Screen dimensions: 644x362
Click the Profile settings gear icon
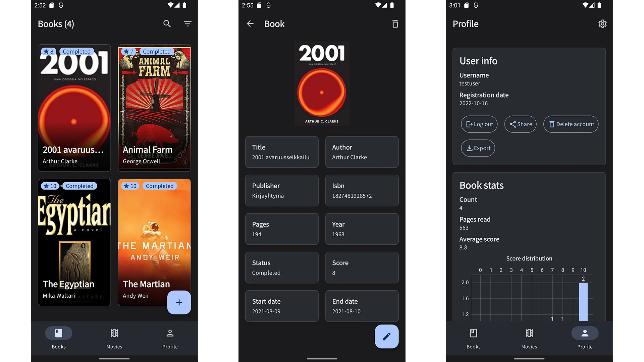point(602,24)
